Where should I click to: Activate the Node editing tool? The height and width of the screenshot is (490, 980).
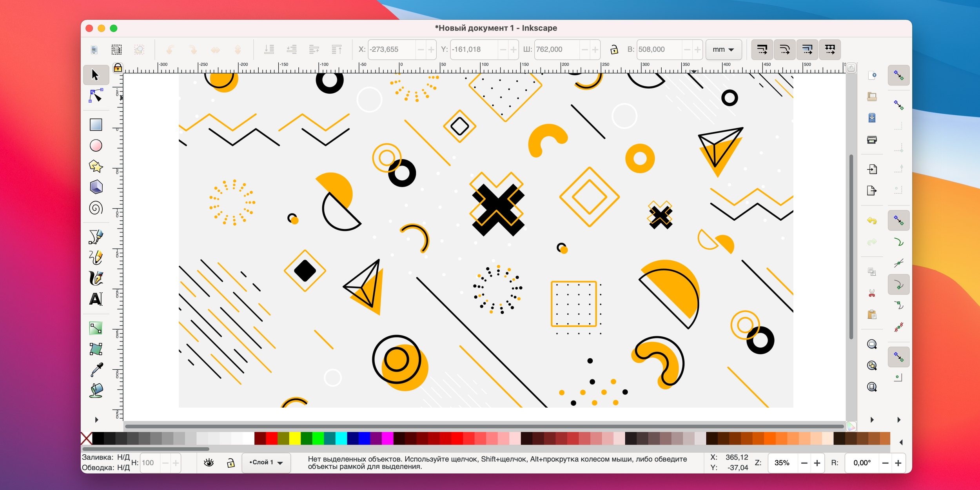click(x=96, y=96)
